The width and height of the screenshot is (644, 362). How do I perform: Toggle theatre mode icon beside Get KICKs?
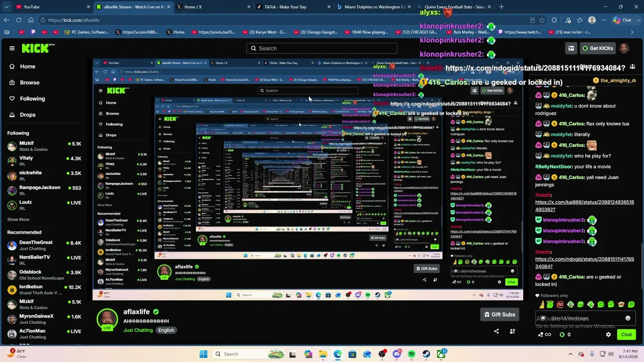(x=571, y=48)
